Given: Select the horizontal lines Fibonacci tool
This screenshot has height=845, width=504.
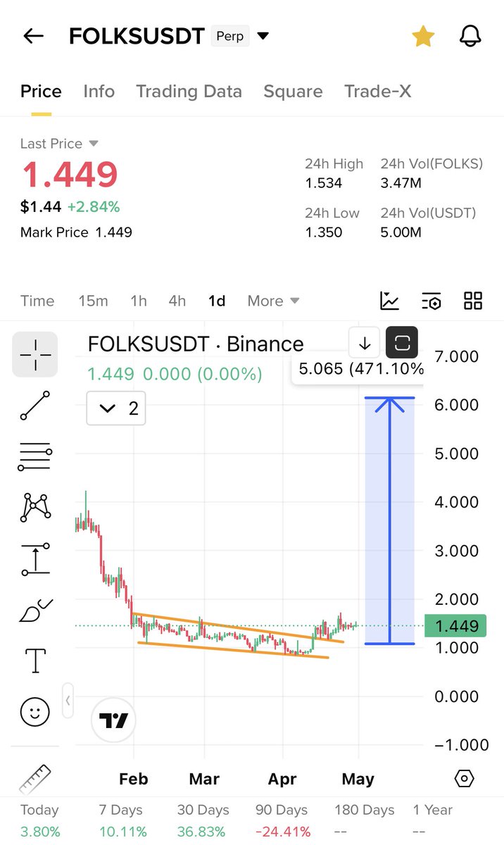Looking at the screenshot, I should (x=35, y=456).
